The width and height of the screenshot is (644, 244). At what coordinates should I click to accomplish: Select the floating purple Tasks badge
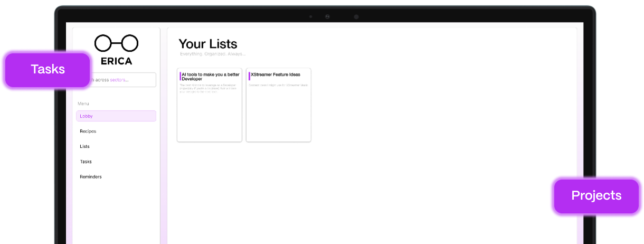coord(48,69)
